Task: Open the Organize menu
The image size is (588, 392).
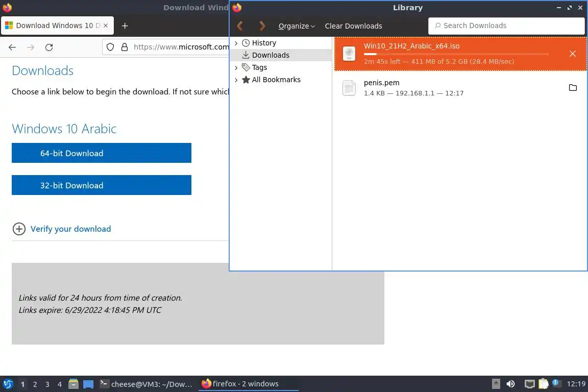Action: click(296, 26)
